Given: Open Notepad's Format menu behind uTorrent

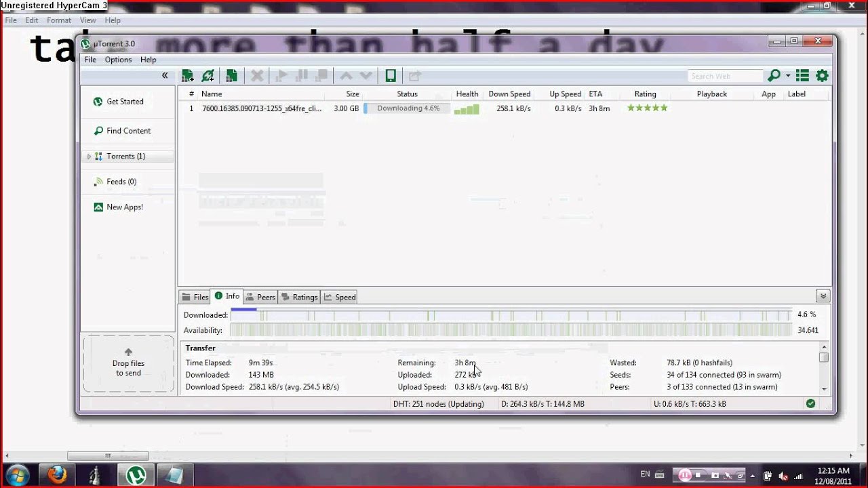Looking at the screenshot, I should (x=59, y=20).
